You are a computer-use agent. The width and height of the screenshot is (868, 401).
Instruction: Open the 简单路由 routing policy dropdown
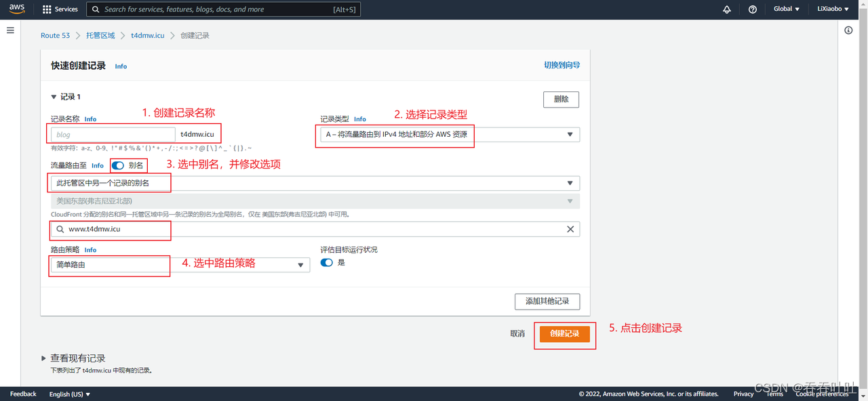[180, 265]
